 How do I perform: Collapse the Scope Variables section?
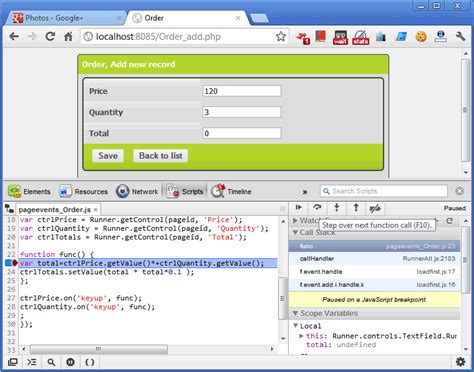[x=295, y=313]
